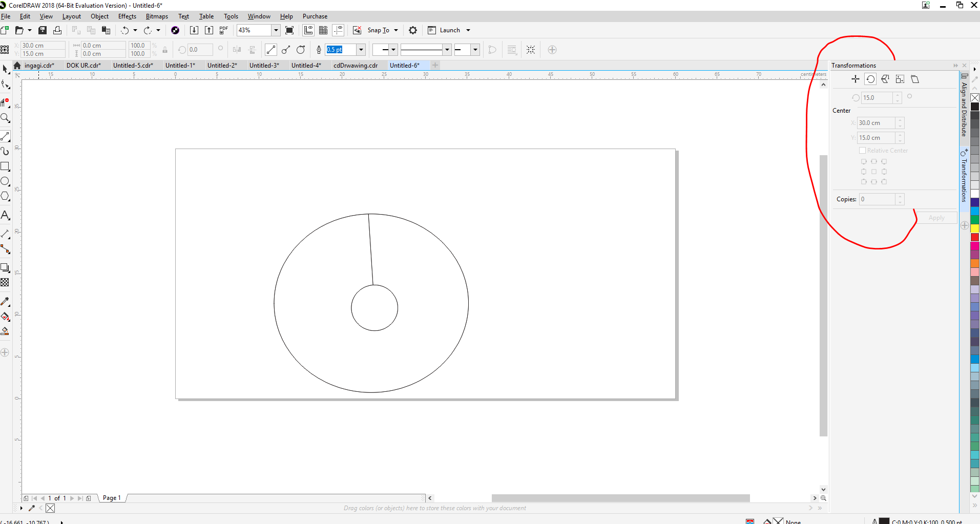Viewport: 980px width, 524px height.
Task: Add a new document tab with plus
Action: coord(435,65)
